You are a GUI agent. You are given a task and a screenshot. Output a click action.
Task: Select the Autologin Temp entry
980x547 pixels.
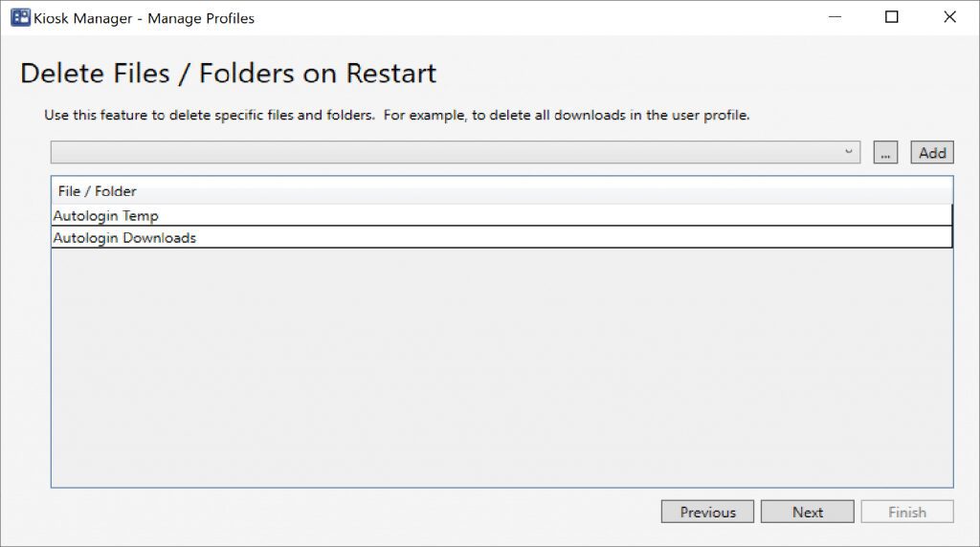tap(106, 216)
